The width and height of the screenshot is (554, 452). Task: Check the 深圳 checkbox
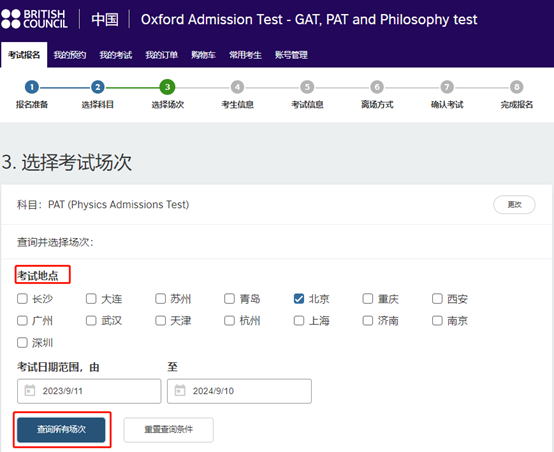(x=22, y=342)
